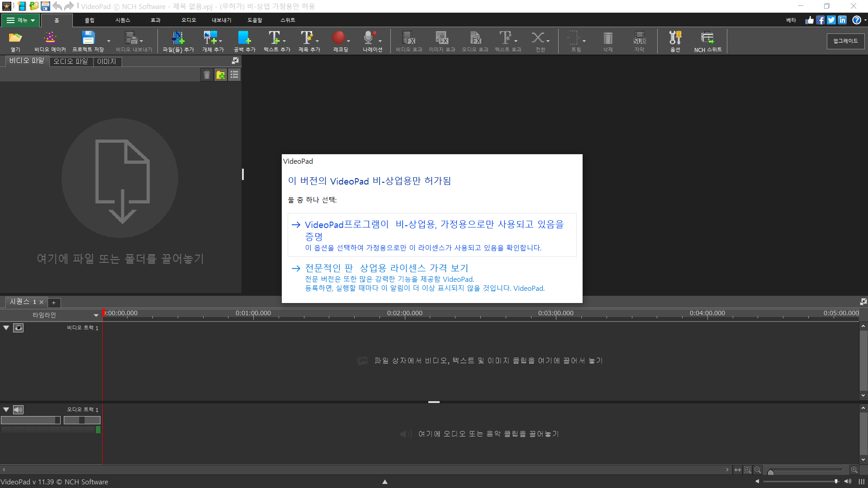Screen dimensions: 868x488
Task: Adjust the timeline zoom slider handle
Action: [x=771, y=472]
